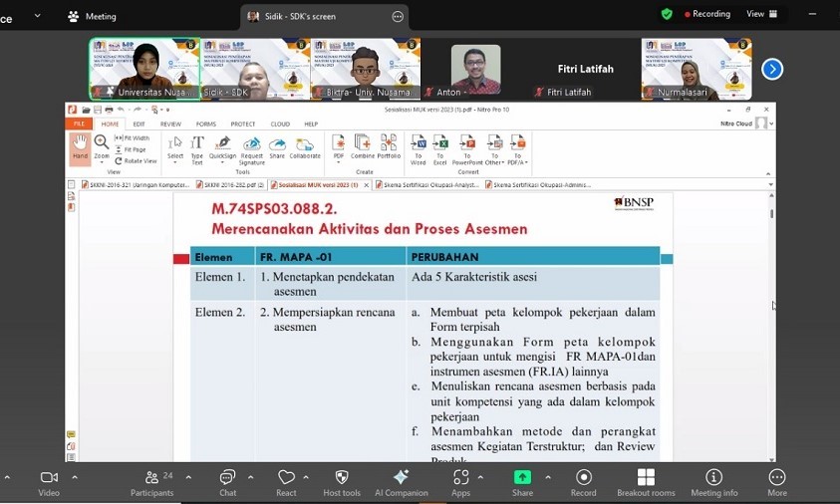Open Skema Sertifikasi Okupasi-Analyst document tab
840x504 pixels.
426,185
